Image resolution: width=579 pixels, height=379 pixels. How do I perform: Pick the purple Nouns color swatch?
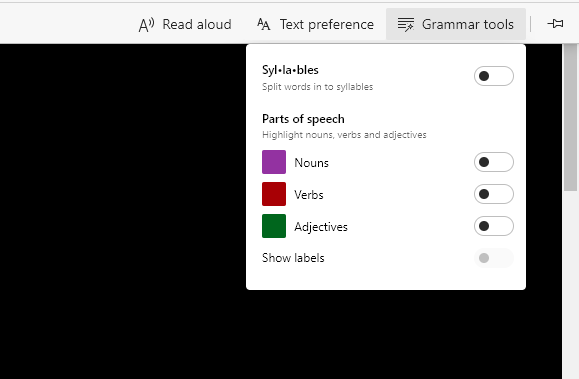pos(274,162)
